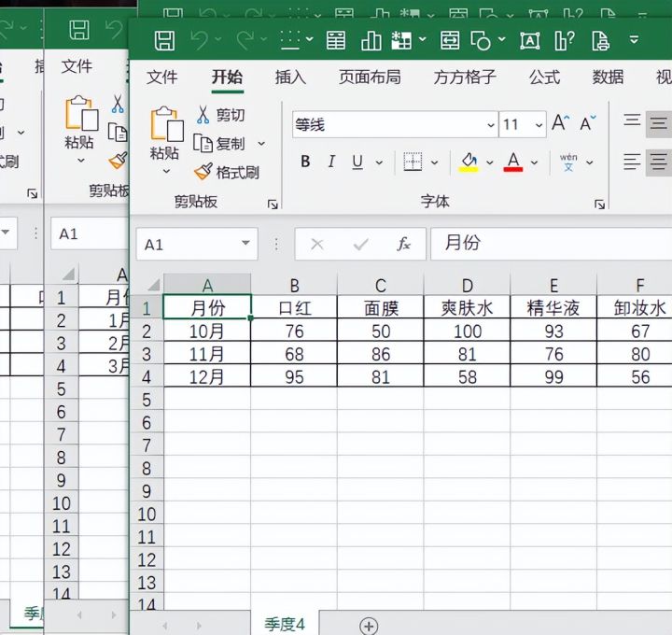Click the large Paste (粘贴) clipboard icon
672x635 pixels.
[x=167, y=124]
